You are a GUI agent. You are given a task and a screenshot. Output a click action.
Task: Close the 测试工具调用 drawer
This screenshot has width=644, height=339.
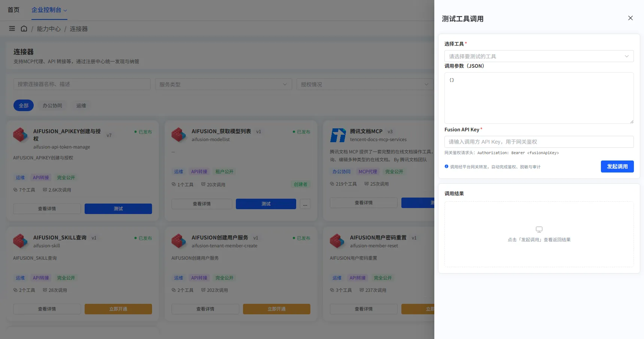click(x=631, y=18)
